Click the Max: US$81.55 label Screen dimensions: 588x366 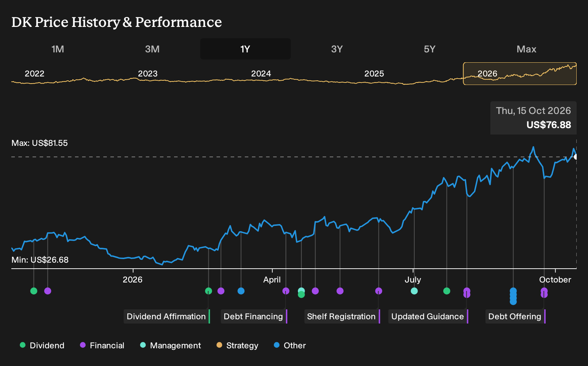[40, 143]
